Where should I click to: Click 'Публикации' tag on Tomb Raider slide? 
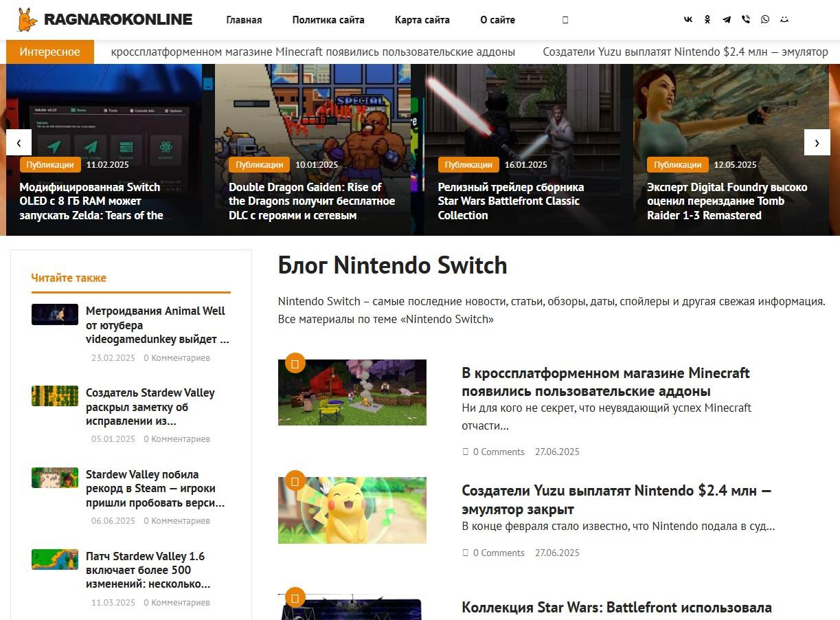(x=677, y=164)
